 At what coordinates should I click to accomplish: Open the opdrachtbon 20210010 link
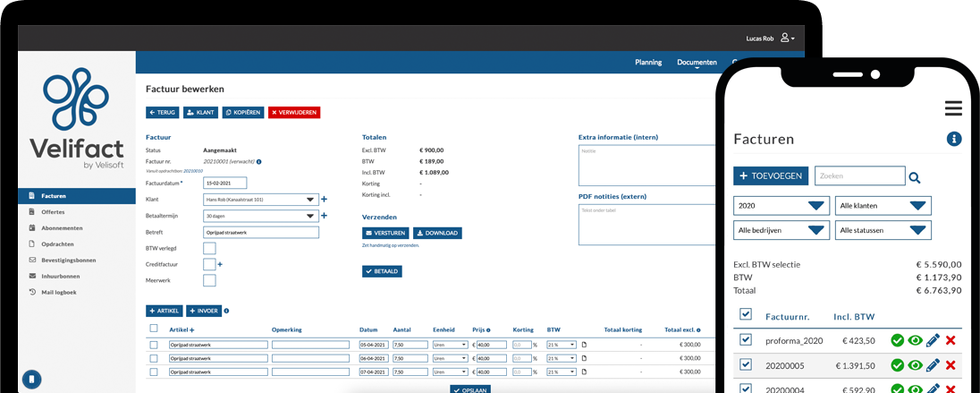coord(192,170)
